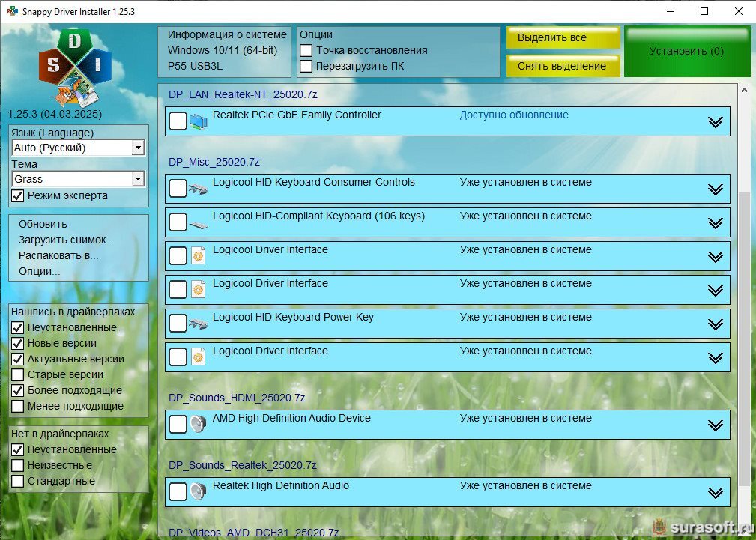
Task: Open Загрузить снимок... menu item
Action: [x=67, y=240]
